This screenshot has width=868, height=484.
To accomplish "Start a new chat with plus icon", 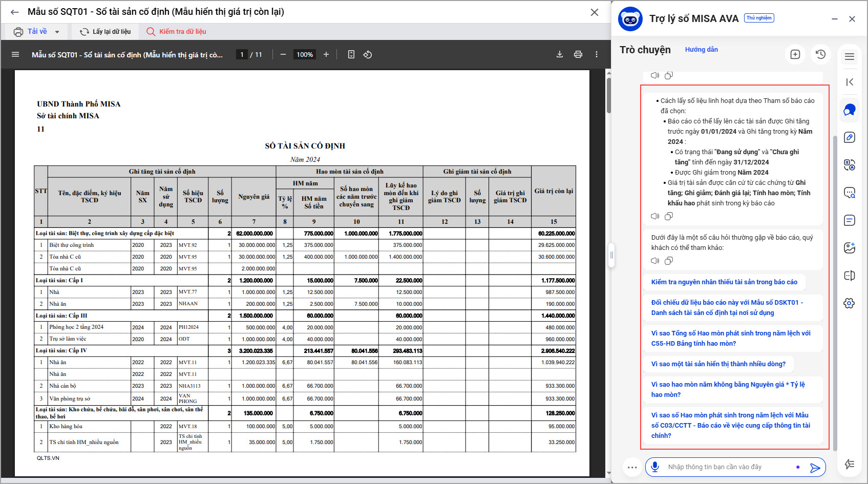I will 795,54.
